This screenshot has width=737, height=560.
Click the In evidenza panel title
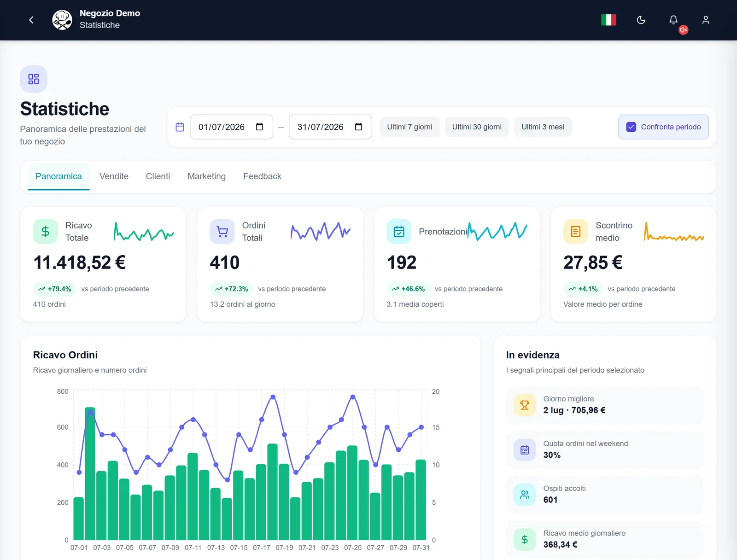(x=533, y=355)
